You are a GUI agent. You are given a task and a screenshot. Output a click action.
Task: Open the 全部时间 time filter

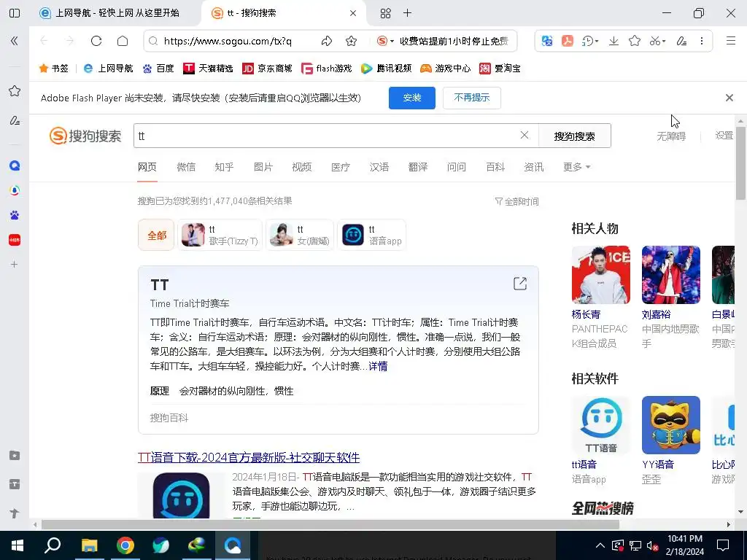click(x=517, y=201)
